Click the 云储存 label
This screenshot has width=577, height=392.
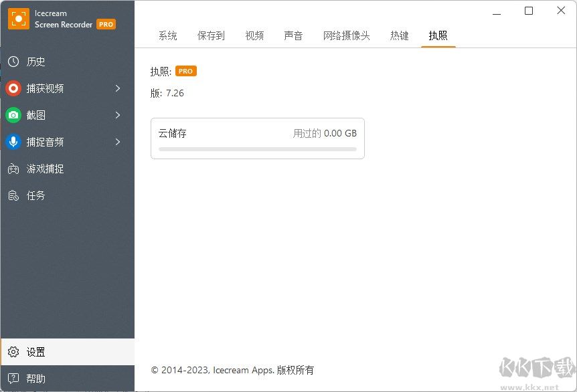point(172,133)
